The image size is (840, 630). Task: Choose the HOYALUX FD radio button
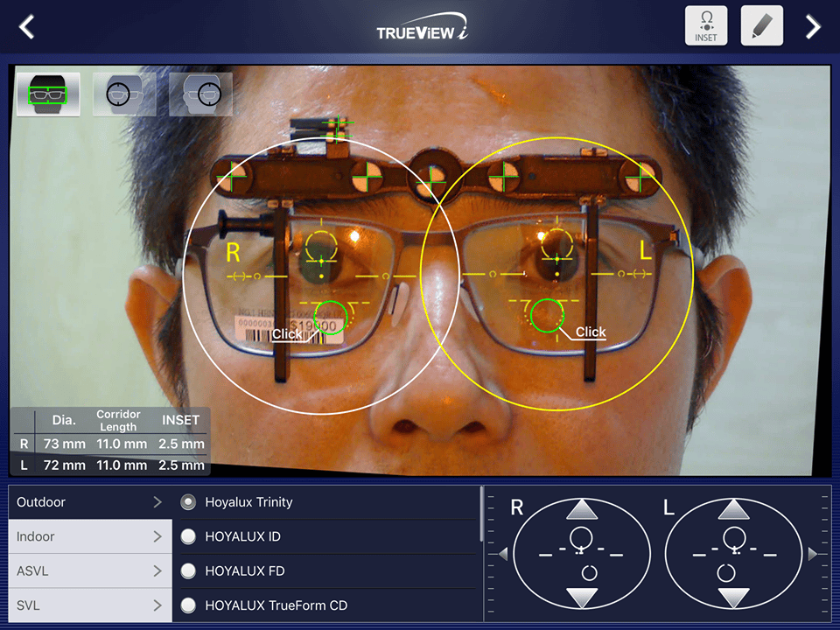[188, 571]
